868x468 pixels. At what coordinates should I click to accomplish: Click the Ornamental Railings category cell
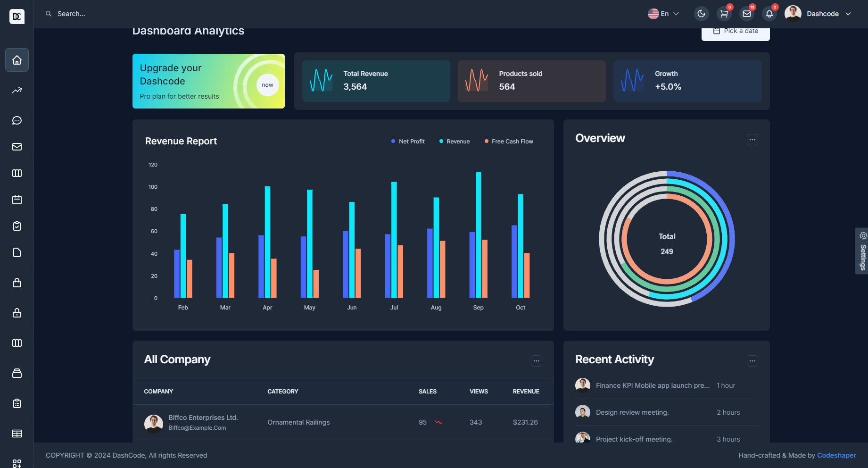click(298, 422)
